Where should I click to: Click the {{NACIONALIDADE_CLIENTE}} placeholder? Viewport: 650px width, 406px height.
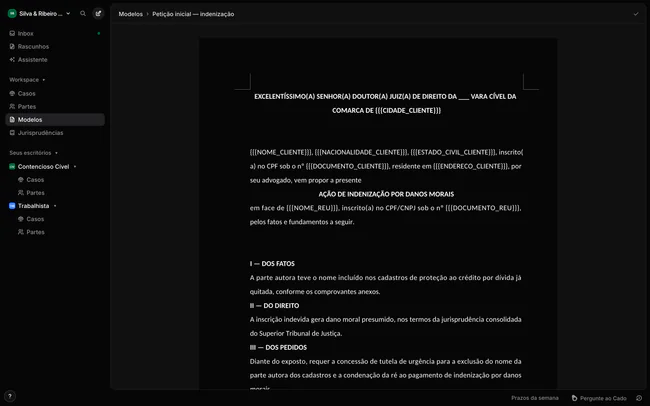coord(361,152)
